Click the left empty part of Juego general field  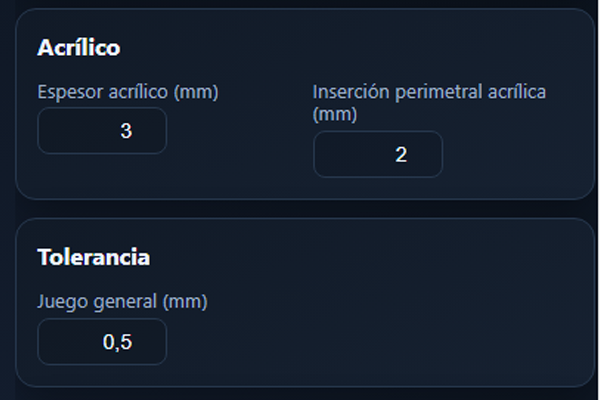pyautogui.click(x=62, y=343)
